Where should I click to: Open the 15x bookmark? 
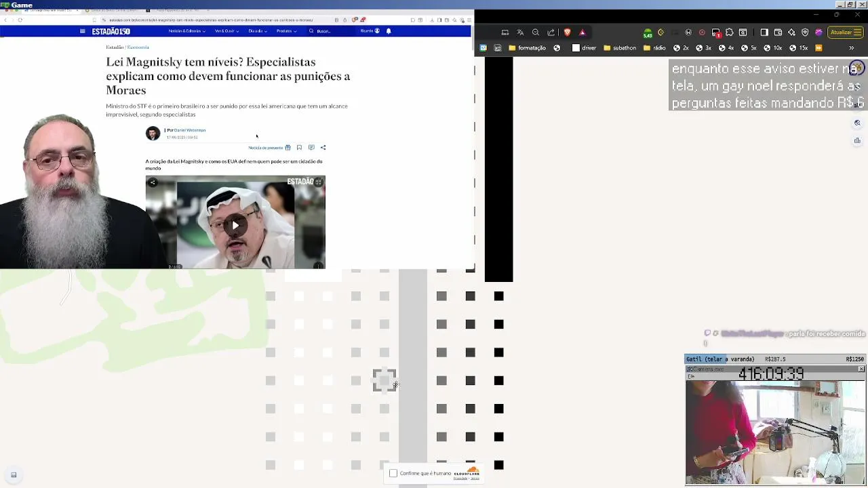[799, 48]
